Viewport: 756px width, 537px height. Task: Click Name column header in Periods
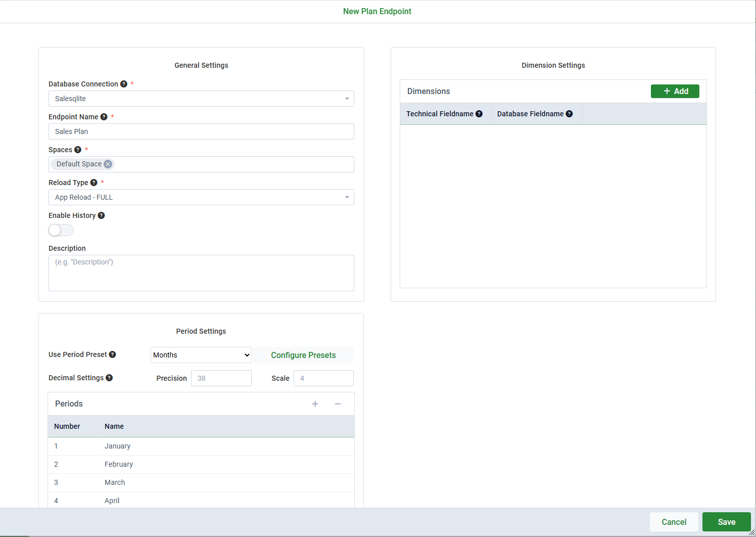[114, 426]
